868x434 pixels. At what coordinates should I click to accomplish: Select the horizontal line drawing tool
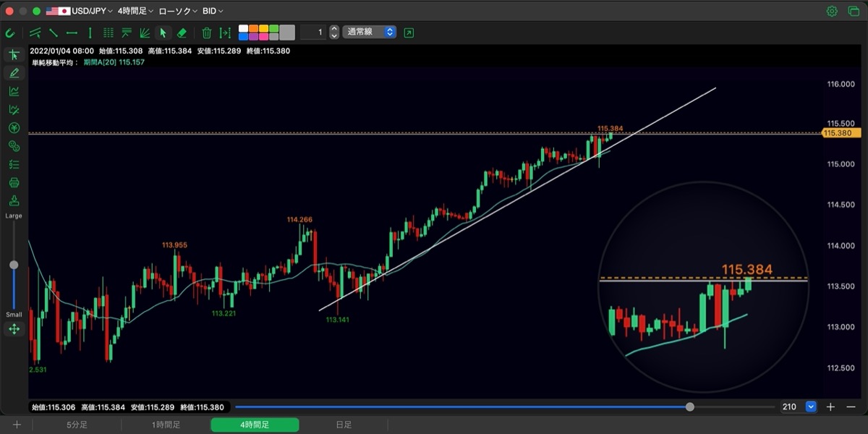point(72,33)
